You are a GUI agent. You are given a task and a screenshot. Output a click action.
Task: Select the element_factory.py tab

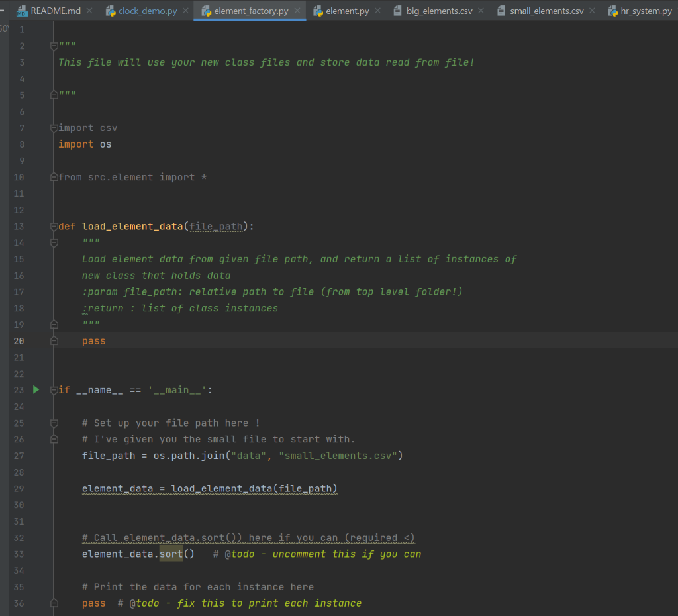coord(251,11)
